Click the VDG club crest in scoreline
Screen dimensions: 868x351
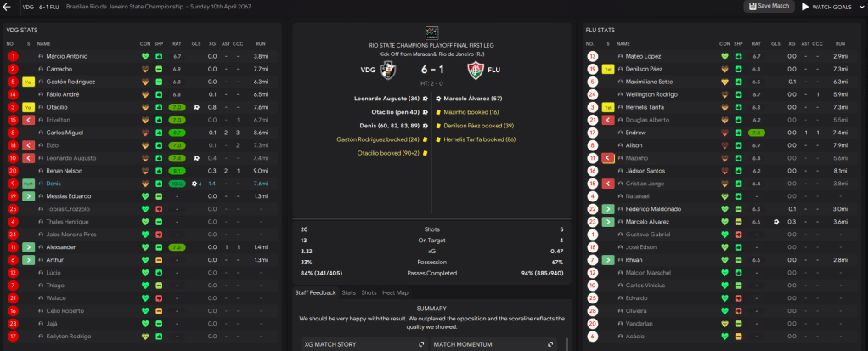point(389,71)
